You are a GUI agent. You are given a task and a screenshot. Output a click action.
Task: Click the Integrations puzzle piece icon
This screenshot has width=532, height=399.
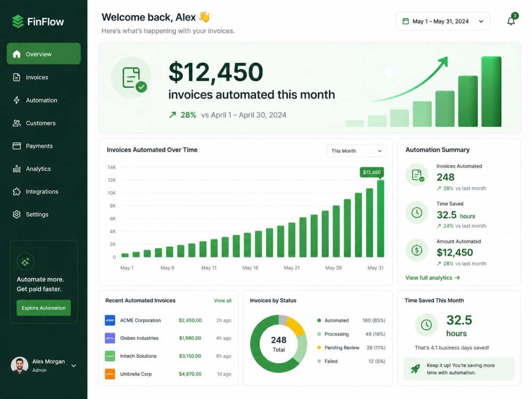pyautogui.click(x=16, y=192)
